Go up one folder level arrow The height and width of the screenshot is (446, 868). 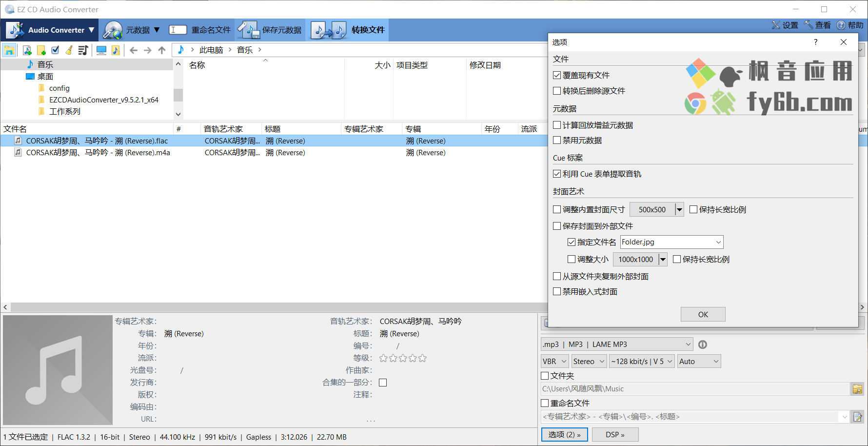point(162,50)
